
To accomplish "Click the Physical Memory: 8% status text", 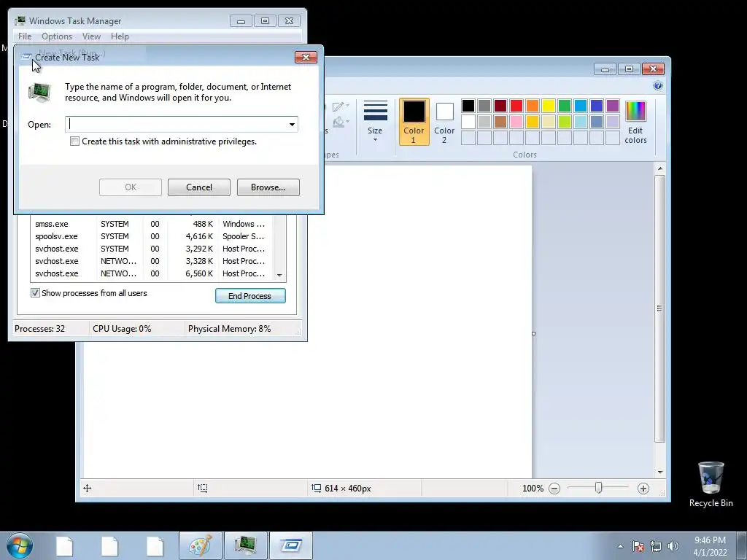I will [229, 329].
